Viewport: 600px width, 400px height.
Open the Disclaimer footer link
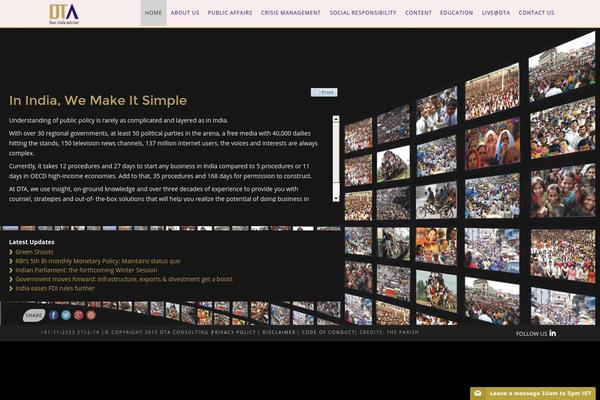pyautogui.click(x=279, y=332)
